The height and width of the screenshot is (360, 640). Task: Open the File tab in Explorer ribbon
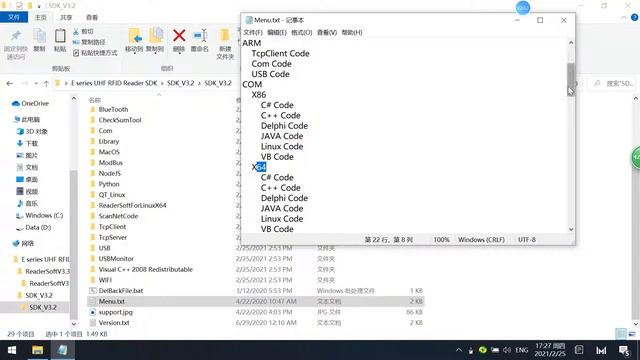click(14, 17)
